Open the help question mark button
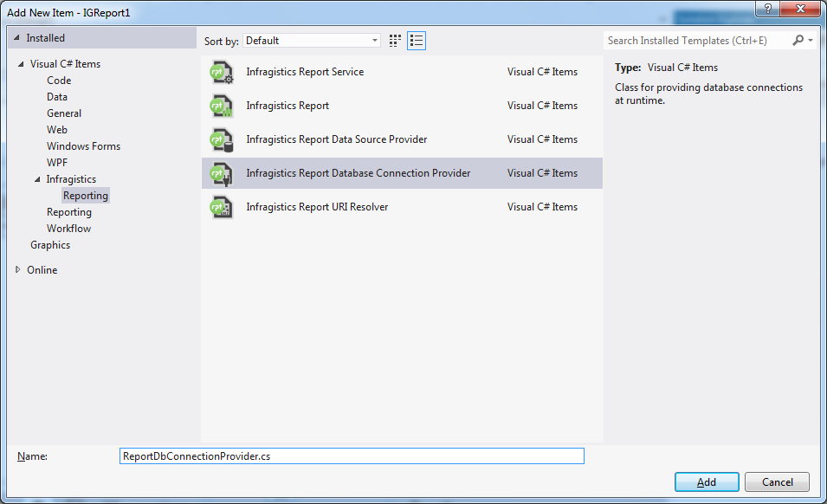827x504 pixels. [x=768, y=9]
